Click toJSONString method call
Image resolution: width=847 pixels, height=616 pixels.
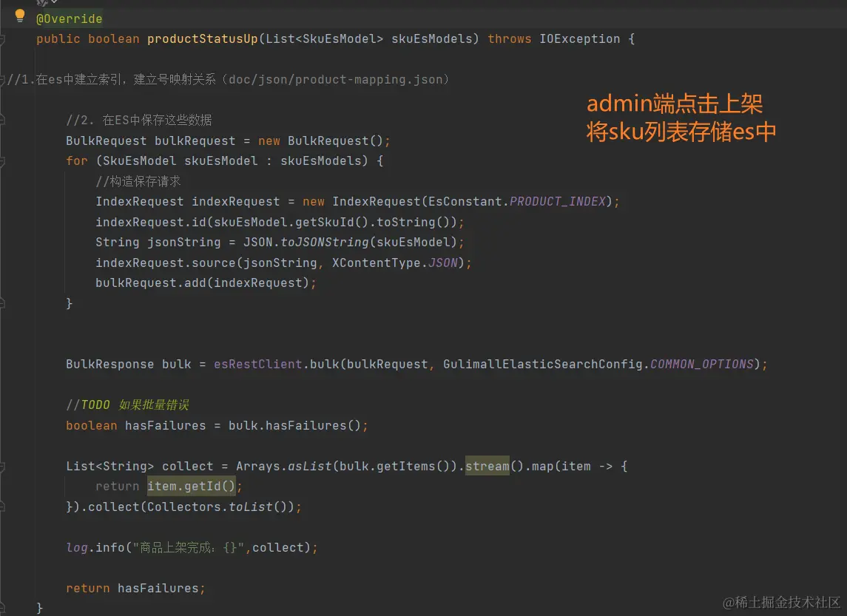point(325,242)
